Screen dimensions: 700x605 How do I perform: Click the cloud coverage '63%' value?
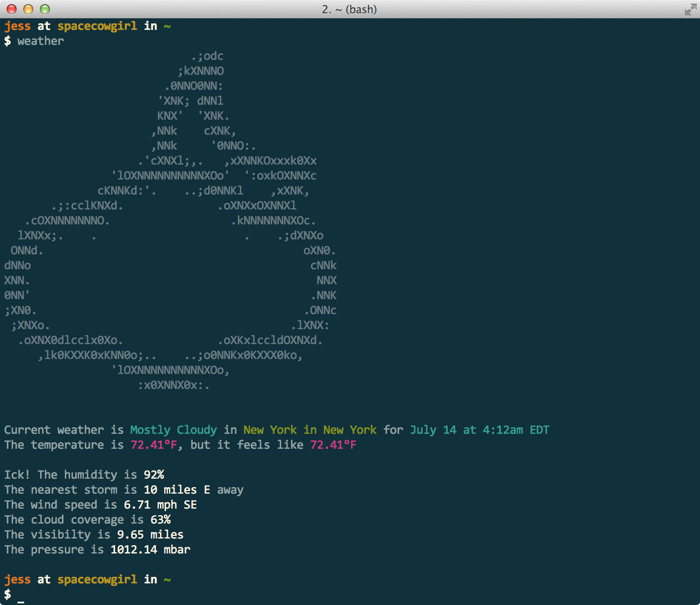click(160, 520)
